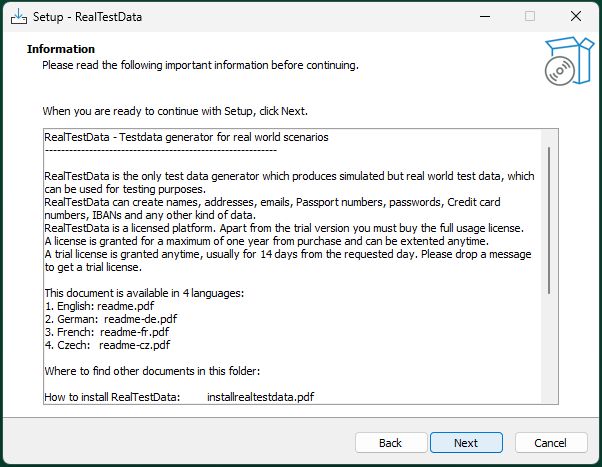The width and height of the screenshot is (602, 467).
Task: Click 'RealTestData is the only test data generator' line
Action: [x=289, y=176]
